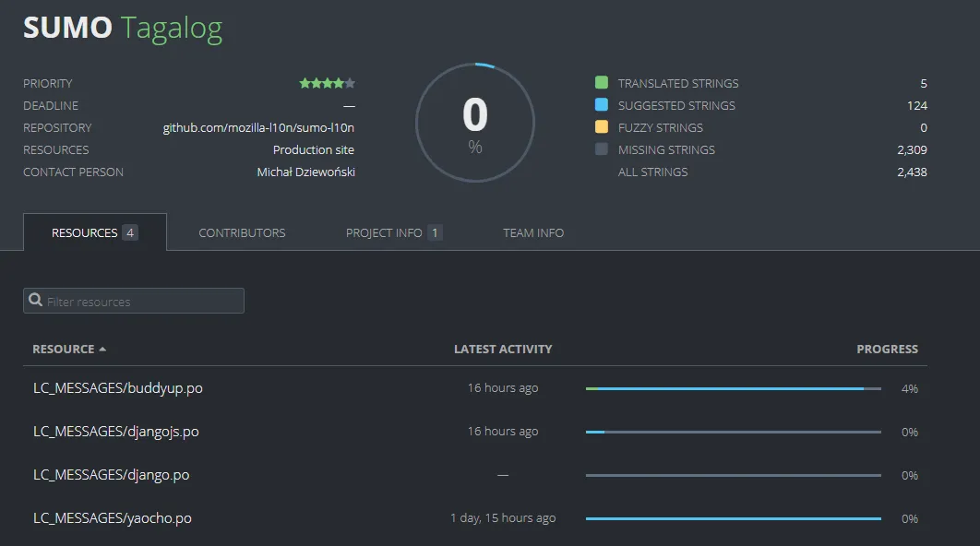Click '1 day, 15 hours ago' activity text
Viewport: 980px width, 546px height.
[503, 518]
